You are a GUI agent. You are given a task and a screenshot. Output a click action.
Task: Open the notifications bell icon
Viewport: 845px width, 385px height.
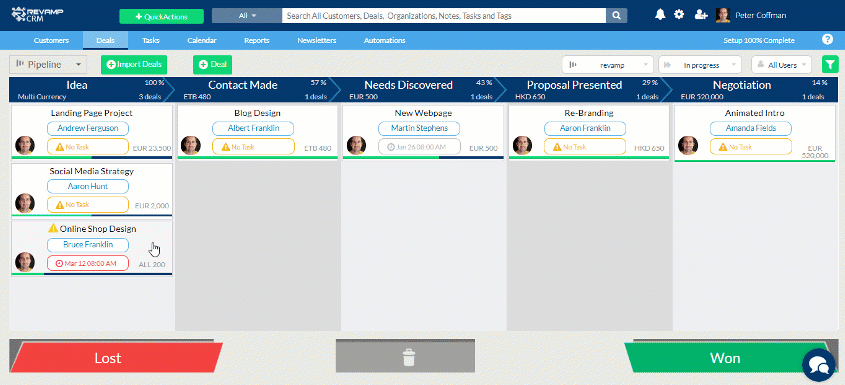click(660, 15)
